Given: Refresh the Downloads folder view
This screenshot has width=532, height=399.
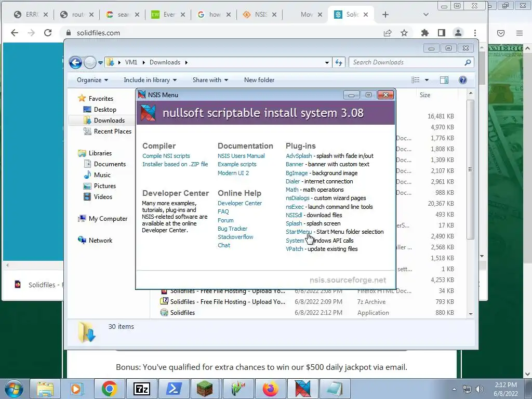Looking at the screenshot, I should point(339,62).
